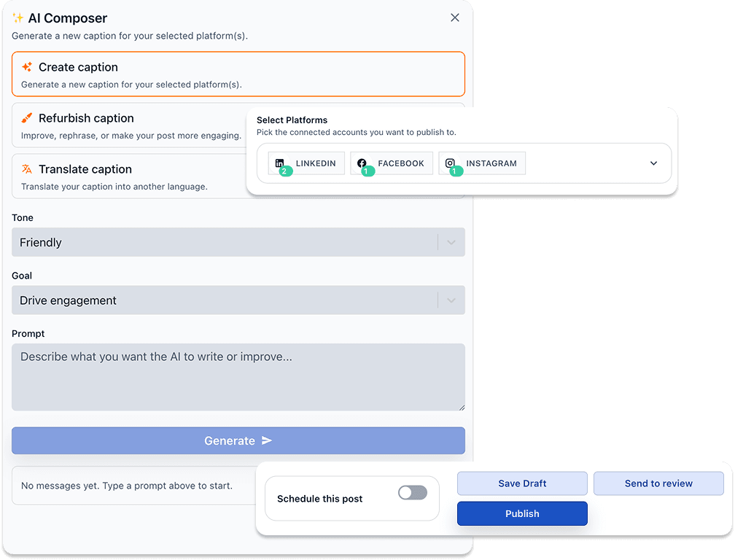Click the LinkedIn logo icon
This screenshot has height=560, width=735.
(280, 163)
